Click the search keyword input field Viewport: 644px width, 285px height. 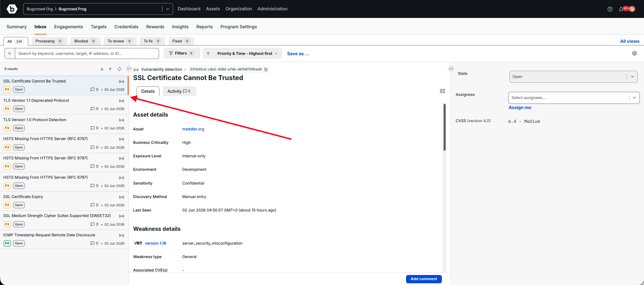[87, 53]
